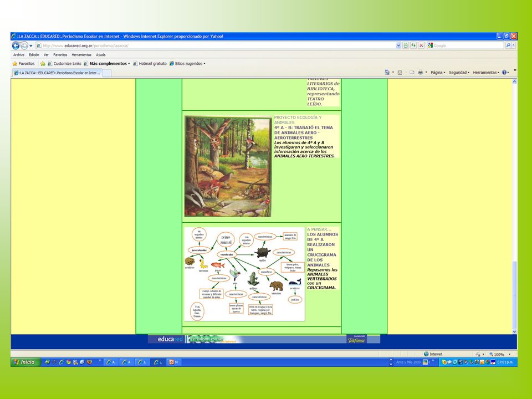Open the Ayuda menu

100,55
